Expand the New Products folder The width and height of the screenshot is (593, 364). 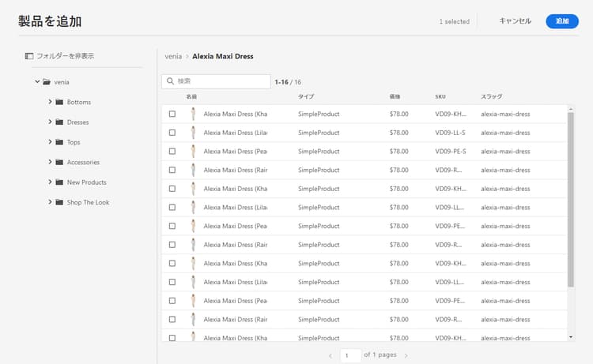click(50, 182)
